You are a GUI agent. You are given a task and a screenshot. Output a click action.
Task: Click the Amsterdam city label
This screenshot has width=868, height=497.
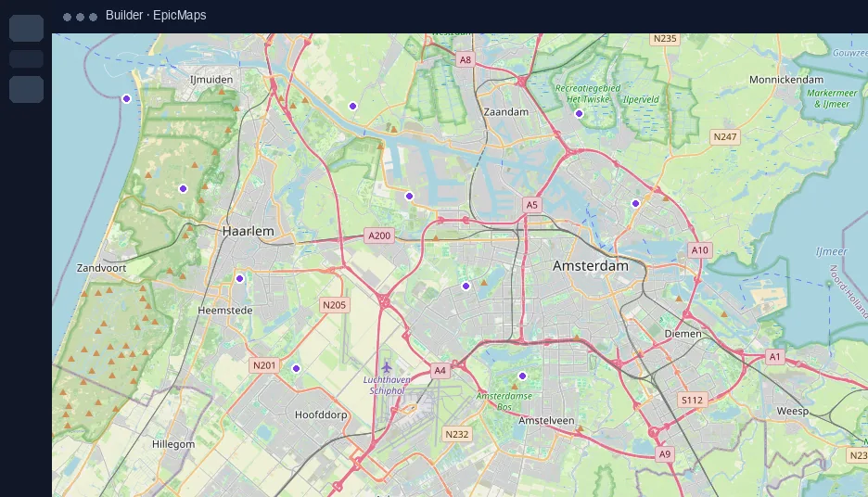(591, 266)
